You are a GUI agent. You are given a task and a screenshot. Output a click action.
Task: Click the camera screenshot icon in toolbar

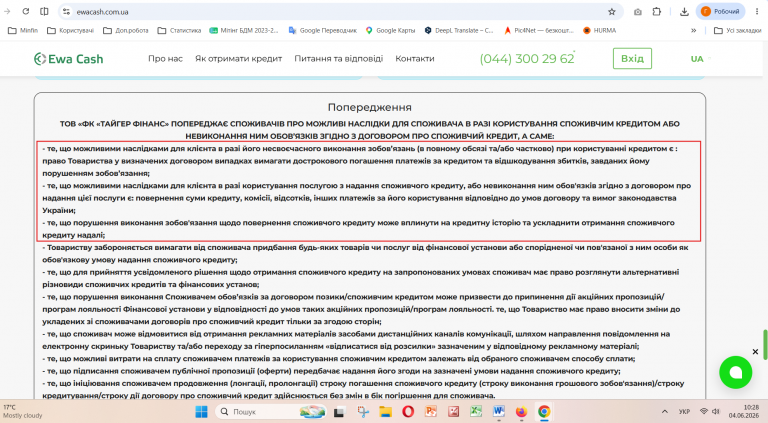pos(638,12)
